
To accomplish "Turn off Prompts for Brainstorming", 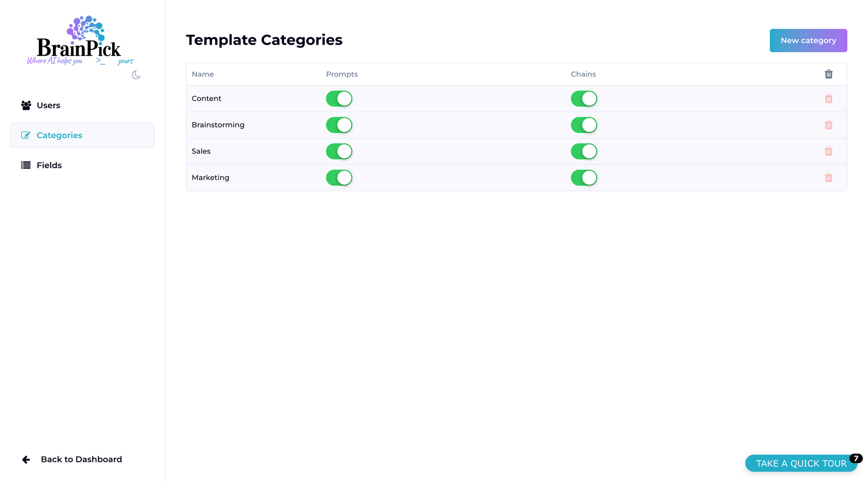I will point(339,125).
